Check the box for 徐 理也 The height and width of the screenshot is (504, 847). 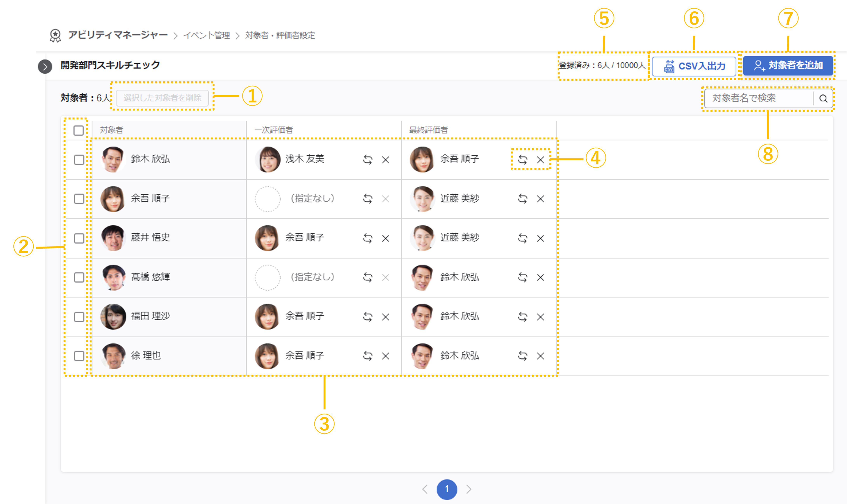[x=79, y=356]
